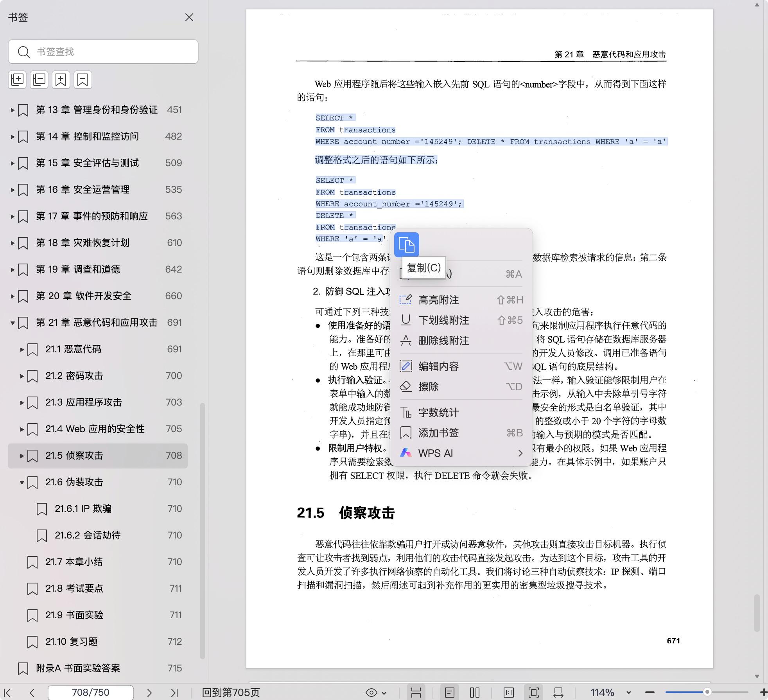Click the document vertical scrollbar thumb
Screen dimensions: 768x700
click(757, 613)
